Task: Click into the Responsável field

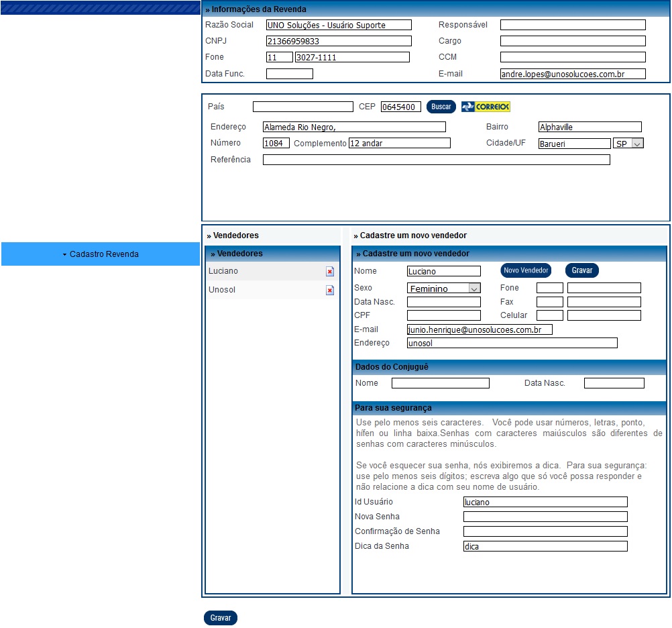Action: 572,25
